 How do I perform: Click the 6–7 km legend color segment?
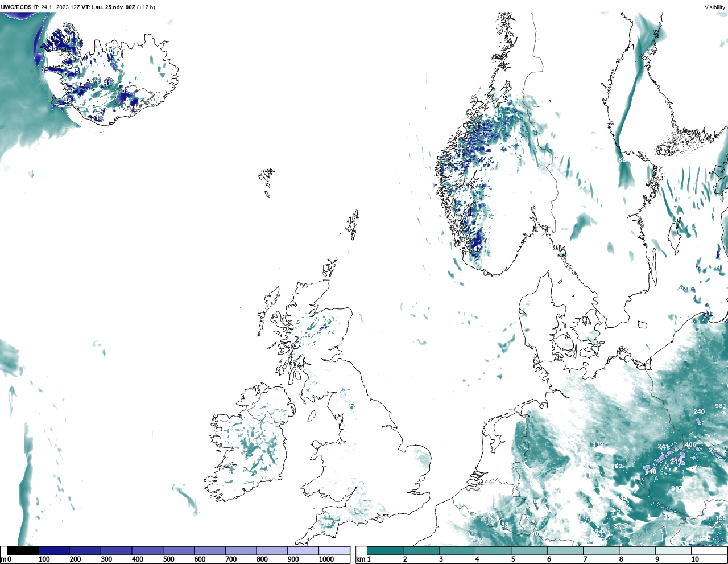(565, 550)
